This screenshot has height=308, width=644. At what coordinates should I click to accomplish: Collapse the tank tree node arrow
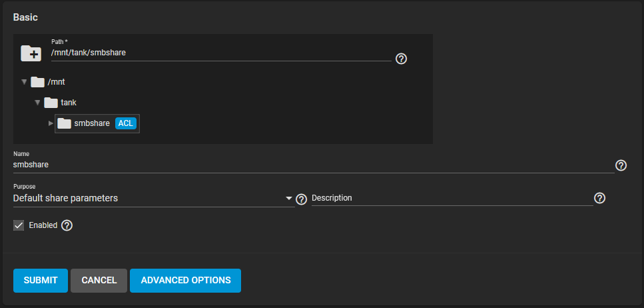[x=37, y=103]
